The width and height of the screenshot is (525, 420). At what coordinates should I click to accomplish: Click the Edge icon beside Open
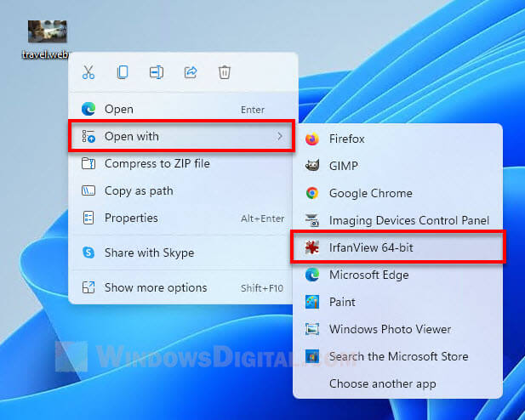pos(88,109)
